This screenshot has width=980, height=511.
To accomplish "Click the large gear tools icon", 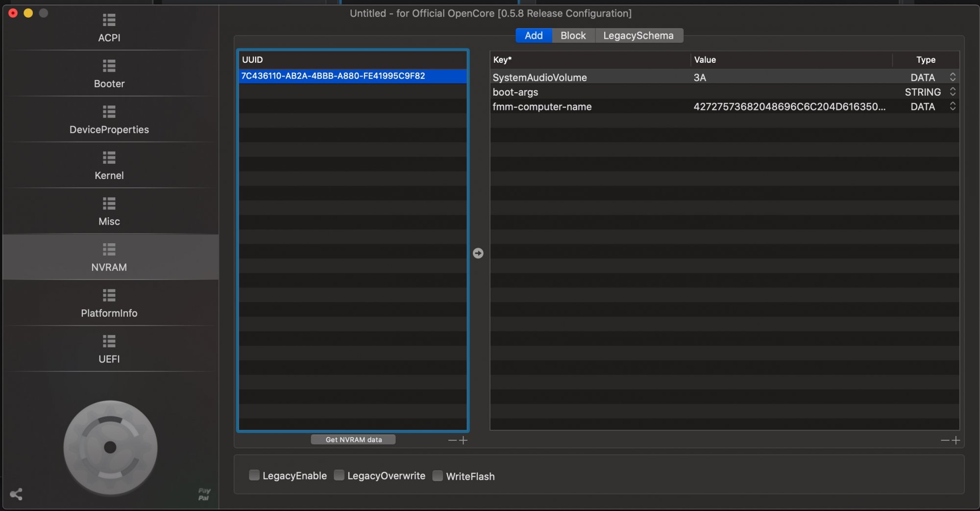I will [110, 447].
